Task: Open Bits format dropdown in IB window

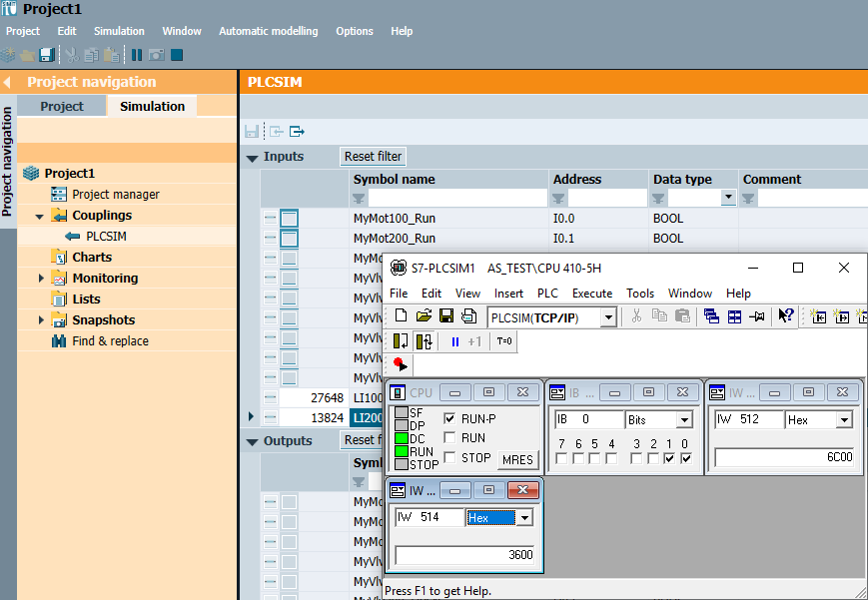Action: 683,420
